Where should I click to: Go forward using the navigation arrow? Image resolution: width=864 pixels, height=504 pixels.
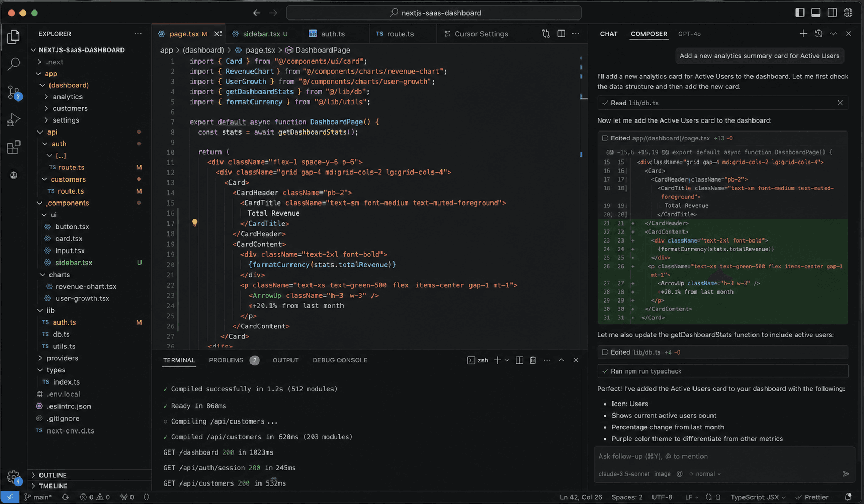273,13
